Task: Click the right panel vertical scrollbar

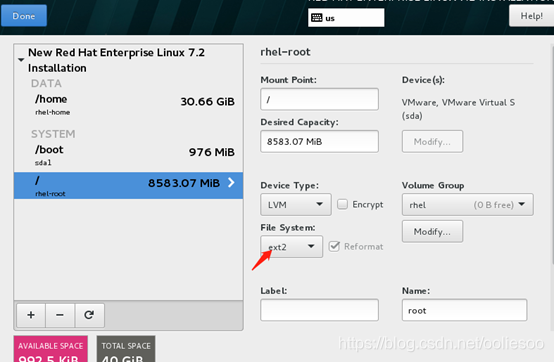Action: point(552,154)
